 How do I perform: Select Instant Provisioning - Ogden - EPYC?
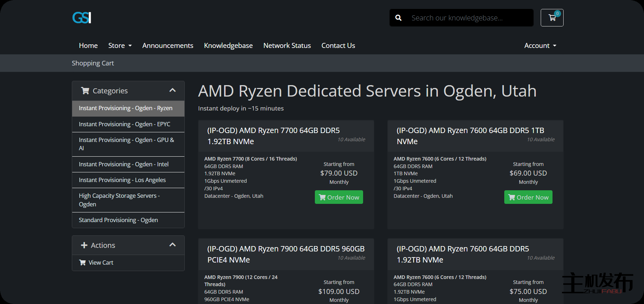(x=128, y=124)
